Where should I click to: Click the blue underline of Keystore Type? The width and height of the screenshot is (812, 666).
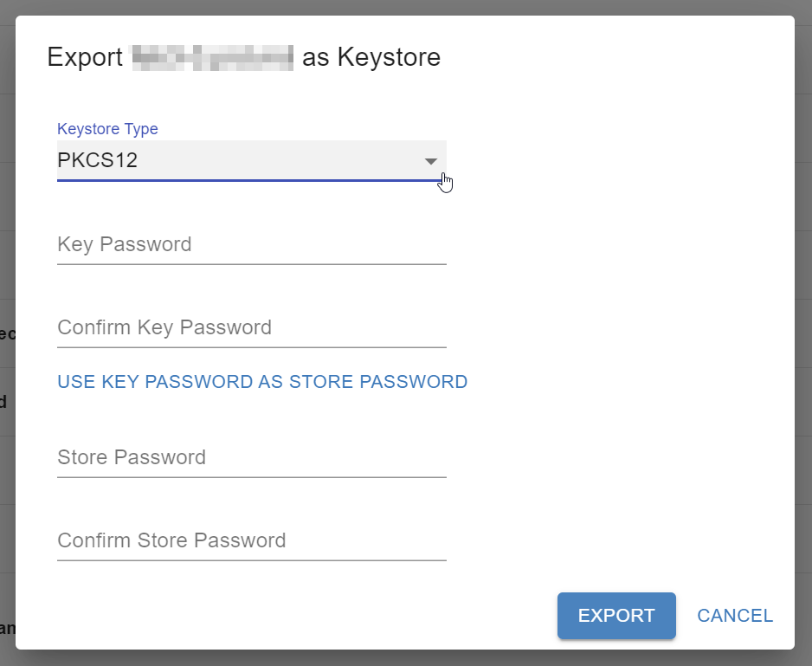[251, 181]
